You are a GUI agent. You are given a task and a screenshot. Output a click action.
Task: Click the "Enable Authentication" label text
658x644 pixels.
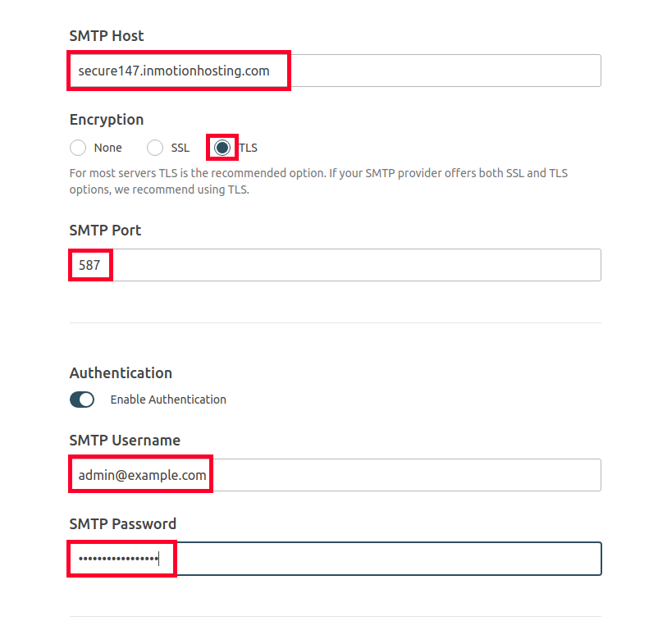point(168,400)
